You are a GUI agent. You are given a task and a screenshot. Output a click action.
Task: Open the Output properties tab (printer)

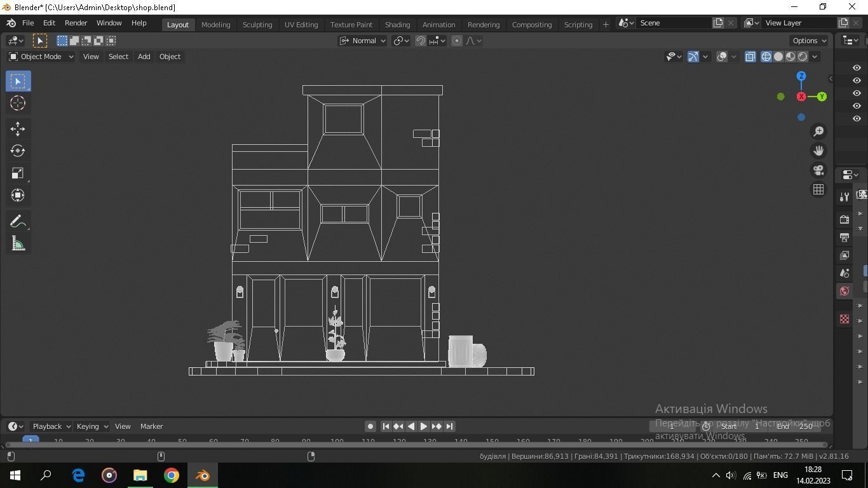point(844,237)
